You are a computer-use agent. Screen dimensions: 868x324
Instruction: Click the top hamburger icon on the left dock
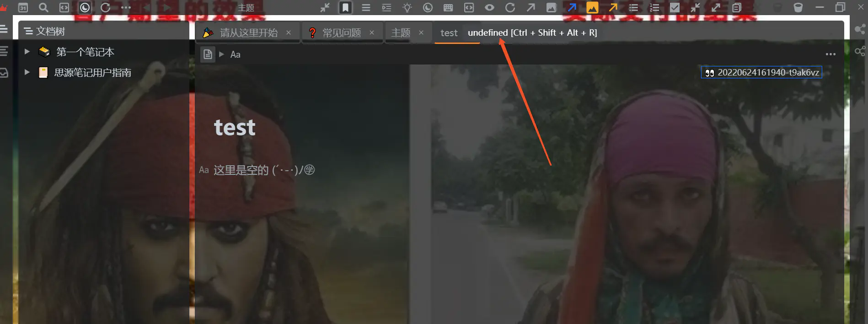(x=4, y=29)
